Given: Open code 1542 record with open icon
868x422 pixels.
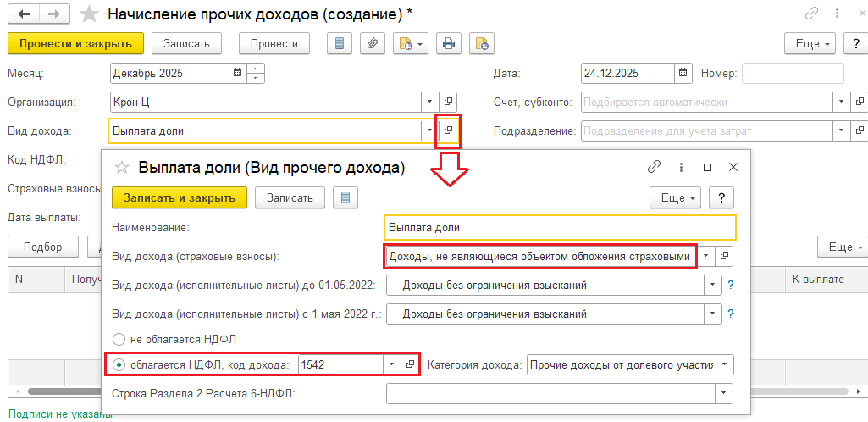Looking at the screenshot, I should tap(410, 364).
